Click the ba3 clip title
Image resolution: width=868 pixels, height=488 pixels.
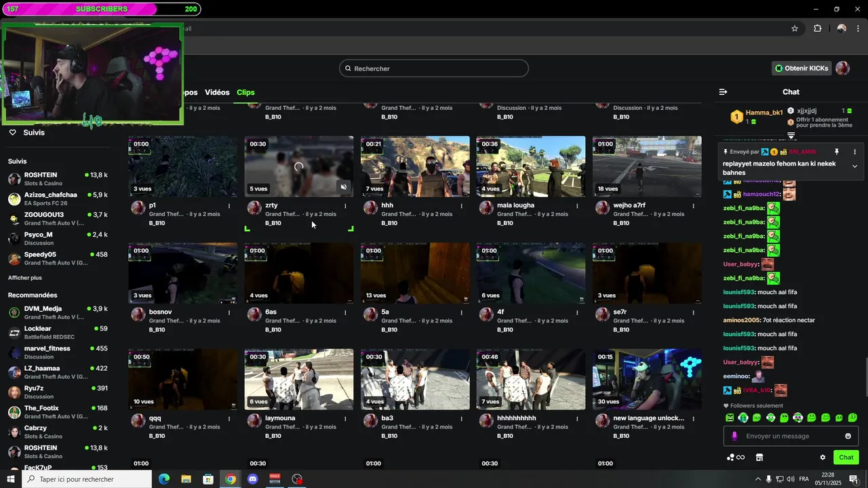[387, 418]
